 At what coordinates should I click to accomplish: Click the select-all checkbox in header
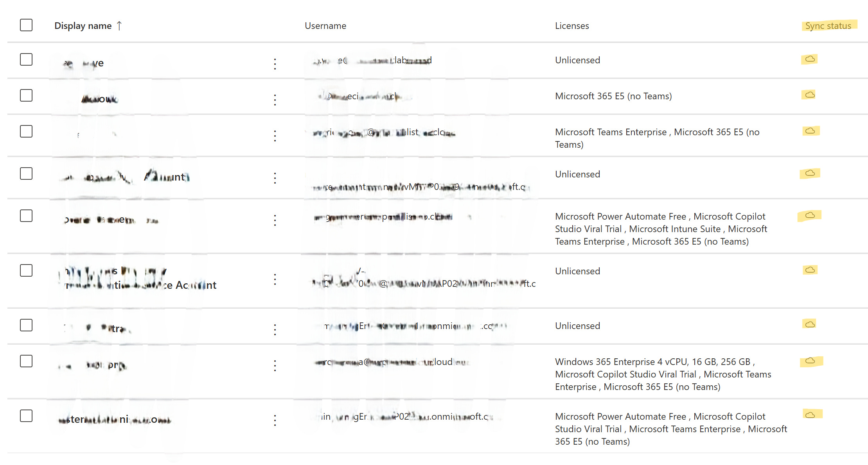coord(26,25)
